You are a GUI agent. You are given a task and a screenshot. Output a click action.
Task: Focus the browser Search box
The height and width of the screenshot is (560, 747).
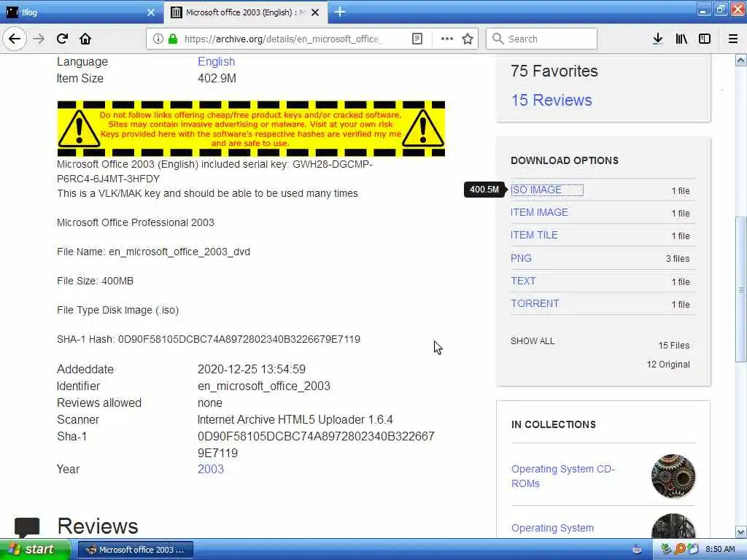pos(542,39)
